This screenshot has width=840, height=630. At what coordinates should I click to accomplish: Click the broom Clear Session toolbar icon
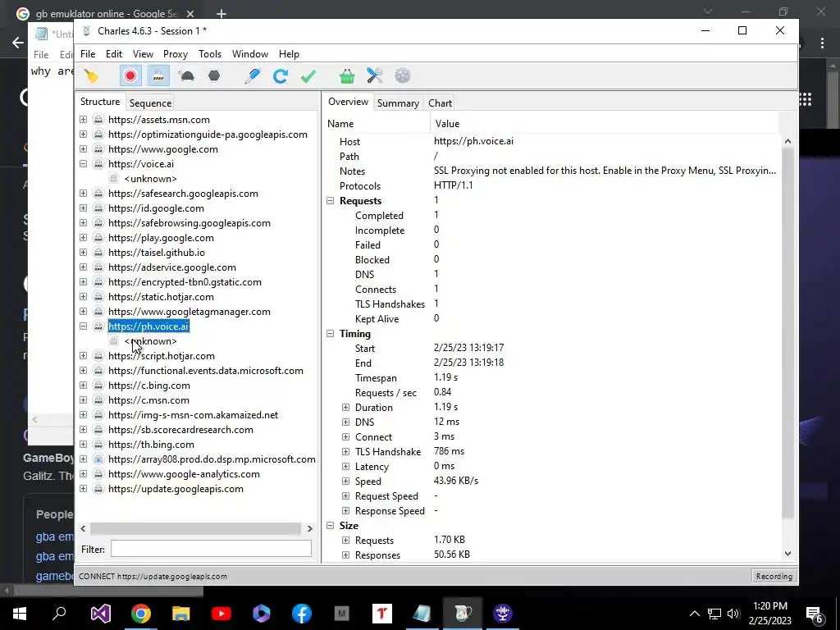tap(92, 76)
